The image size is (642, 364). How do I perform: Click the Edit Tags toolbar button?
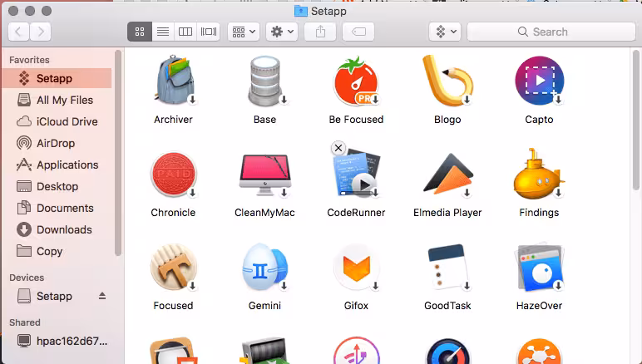coord(358,32)
